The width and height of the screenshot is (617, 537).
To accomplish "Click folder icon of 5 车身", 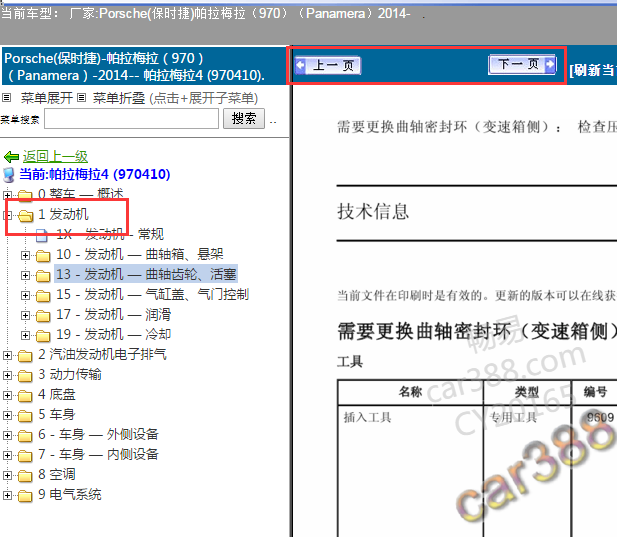I will point(25,416).
